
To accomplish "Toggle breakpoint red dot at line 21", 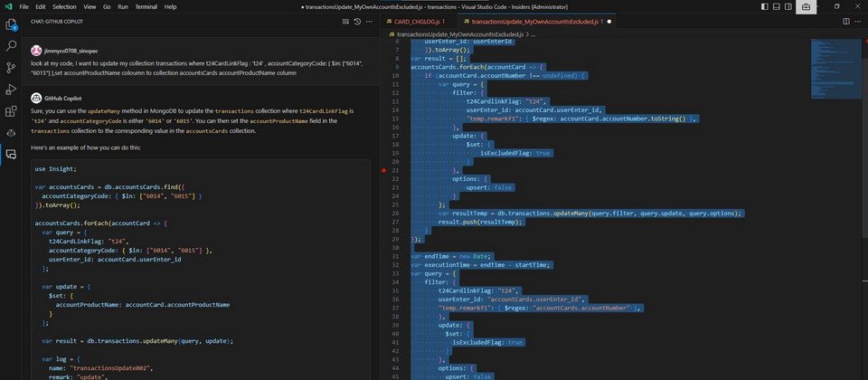I will pos(383,171).
